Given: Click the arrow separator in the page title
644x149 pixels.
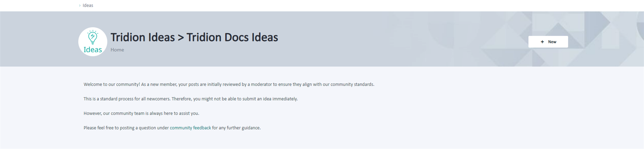Looking at the screenshot, I should point(181,37).
